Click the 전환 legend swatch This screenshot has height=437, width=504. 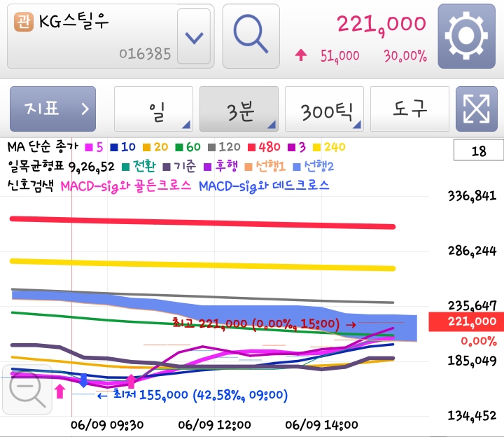126,167
